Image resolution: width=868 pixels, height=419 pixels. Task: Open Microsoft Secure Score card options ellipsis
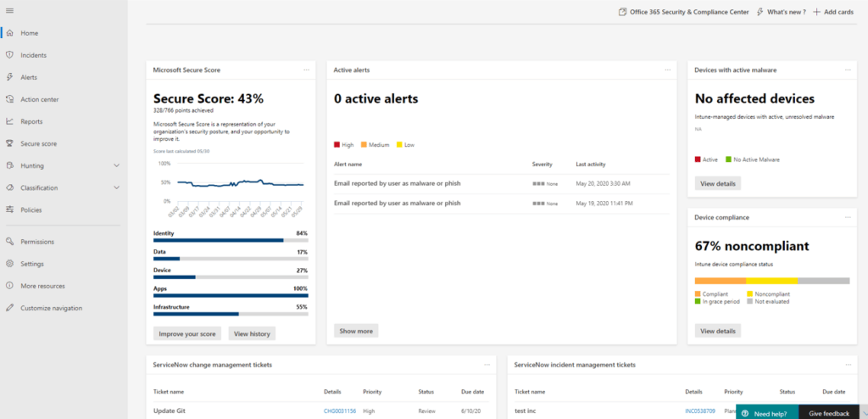[x=307, y=70]
